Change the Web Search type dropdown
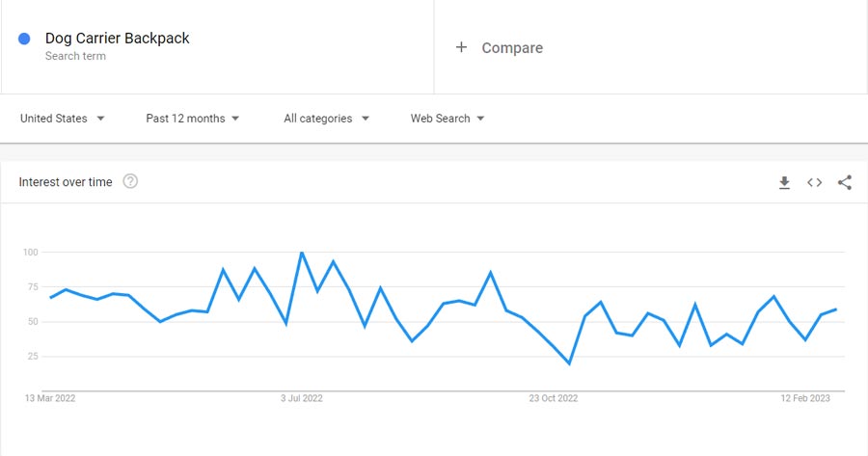868x456 pixels. [448, 119]
